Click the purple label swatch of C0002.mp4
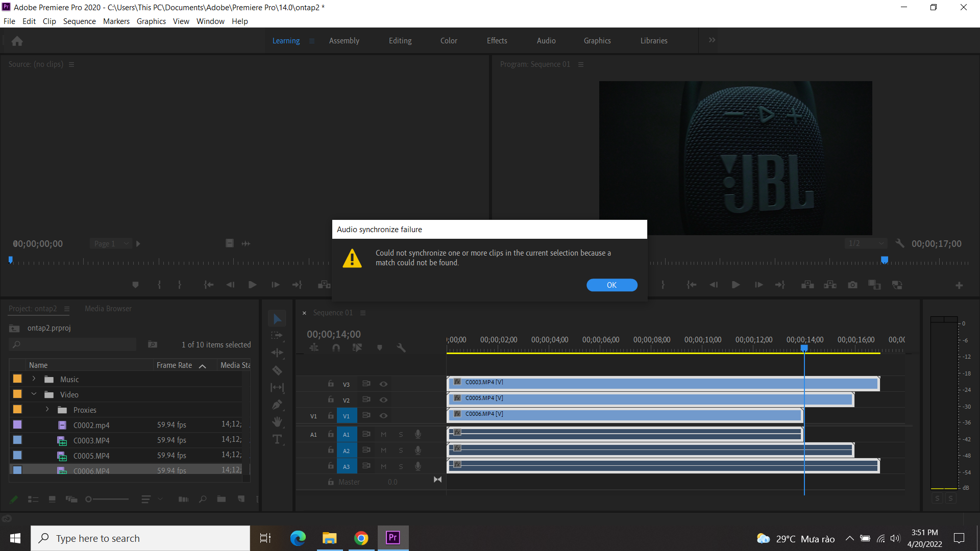 point(17,424)
